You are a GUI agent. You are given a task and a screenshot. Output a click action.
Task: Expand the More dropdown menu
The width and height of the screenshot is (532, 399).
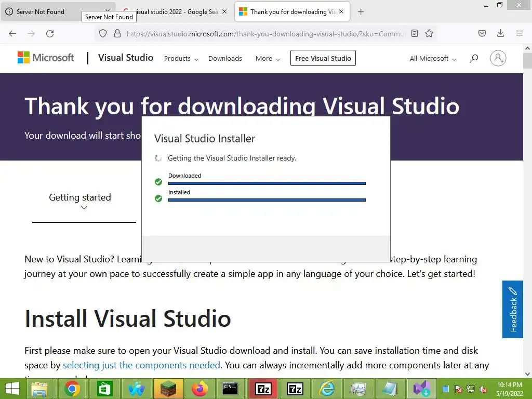[268, 58]
